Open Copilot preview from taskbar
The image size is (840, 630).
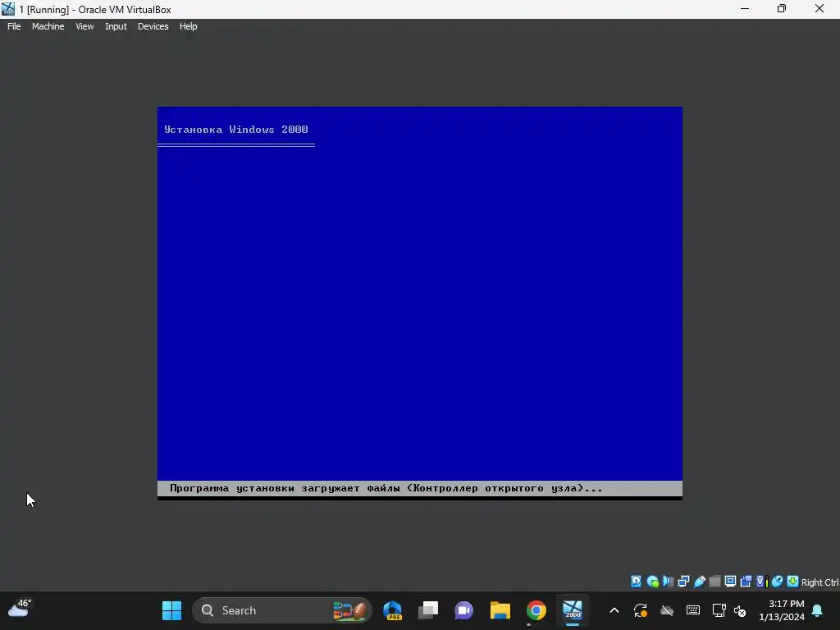click(x=393, y=610)
